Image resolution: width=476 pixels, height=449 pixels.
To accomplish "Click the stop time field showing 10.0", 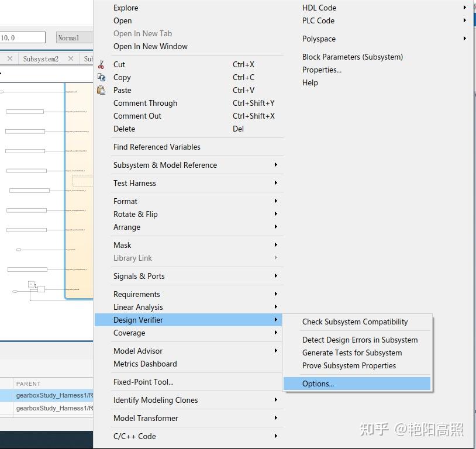I will click(22, 37).
